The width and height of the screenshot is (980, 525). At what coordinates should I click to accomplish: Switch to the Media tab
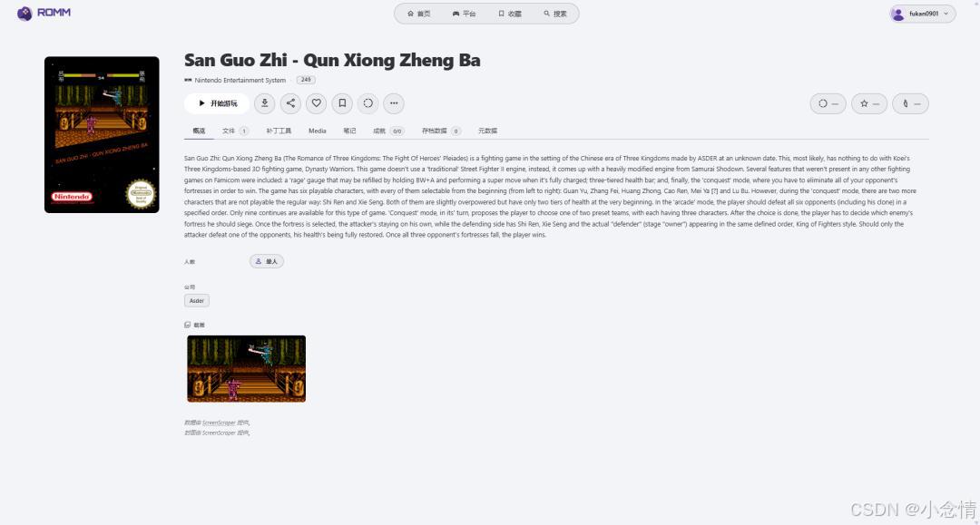click(x=318, y=131)
